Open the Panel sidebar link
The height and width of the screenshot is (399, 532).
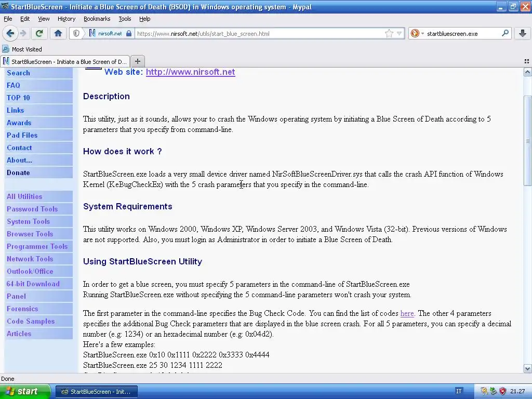[x=16, y=296]
